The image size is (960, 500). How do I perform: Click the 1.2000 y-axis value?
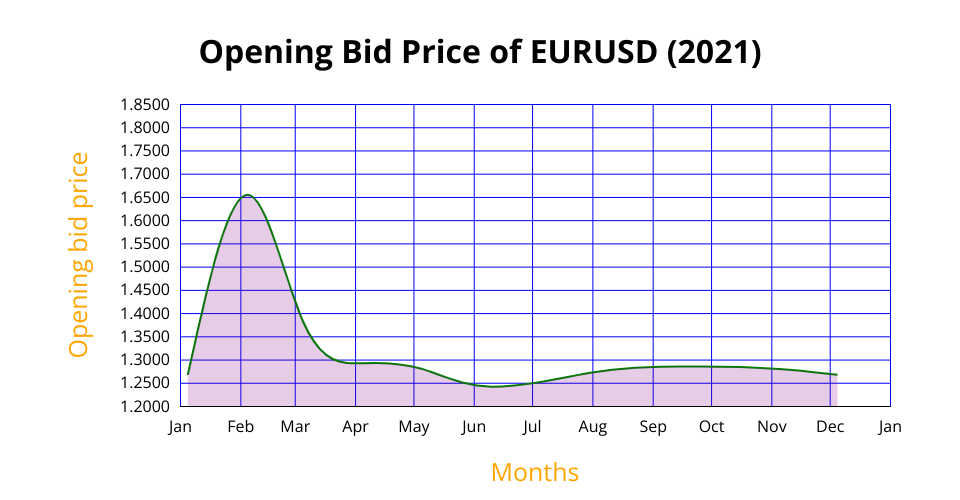click(144, 406)
